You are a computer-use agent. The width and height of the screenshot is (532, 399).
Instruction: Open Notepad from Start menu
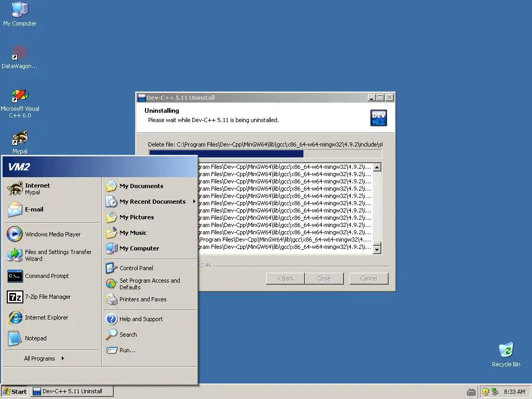tap(52, 338)
